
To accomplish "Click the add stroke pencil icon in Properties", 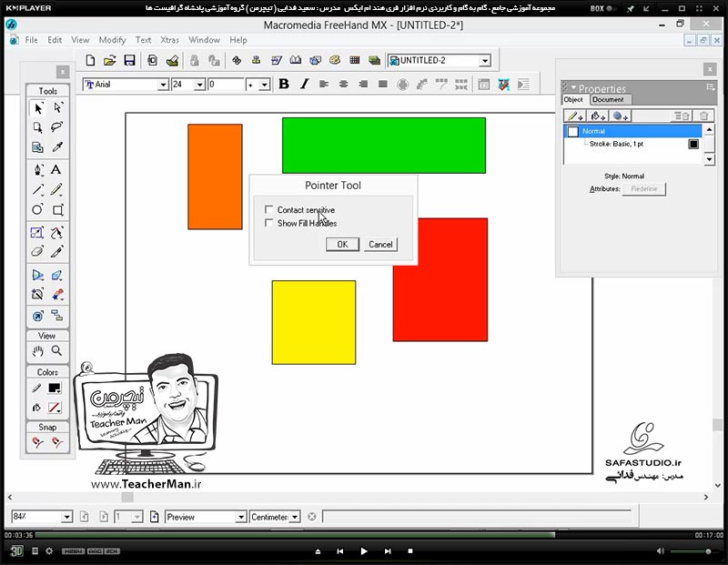I will (575, 116).
